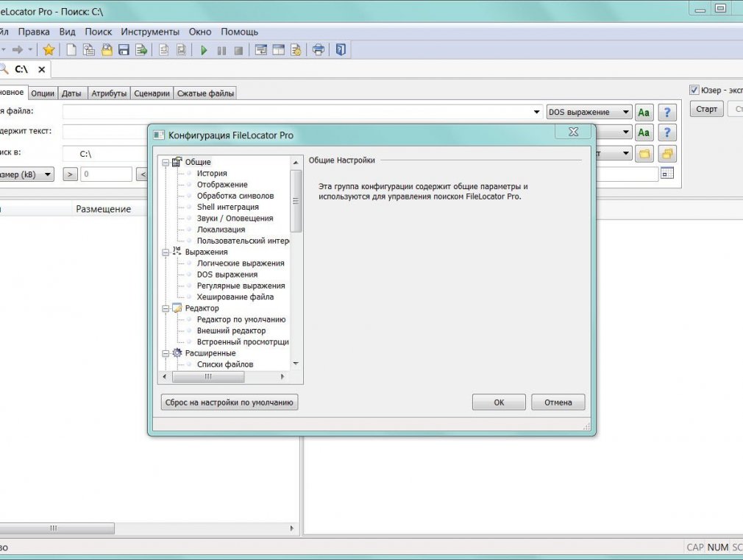Image resolution: width=743 pixels, height=560 pixels.
Task: Open the Инструменты menu
Action: (x=150, y=32)
